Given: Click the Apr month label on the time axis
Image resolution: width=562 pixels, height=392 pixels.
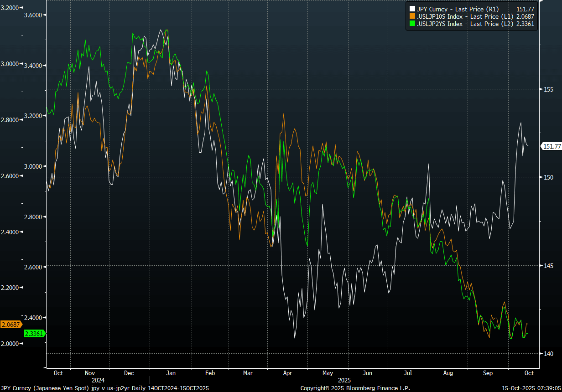Looking at the screenshot, I should [x=288, y=373].
